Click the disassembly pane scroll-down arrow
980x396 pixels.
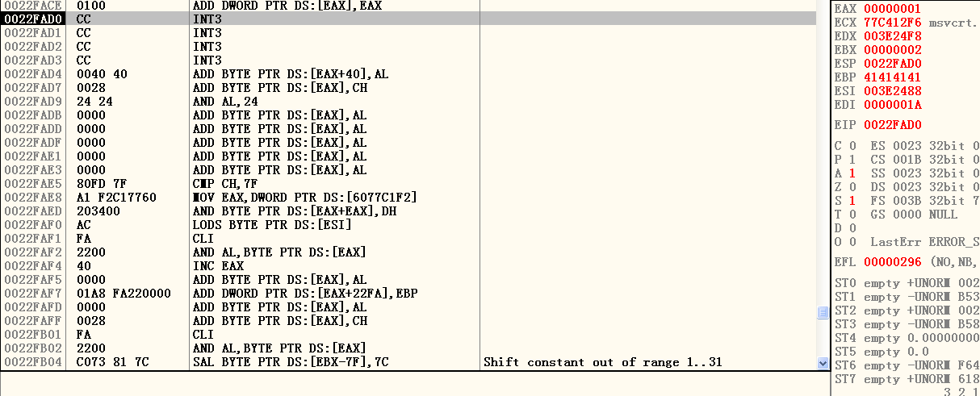(x=823, y=363)
